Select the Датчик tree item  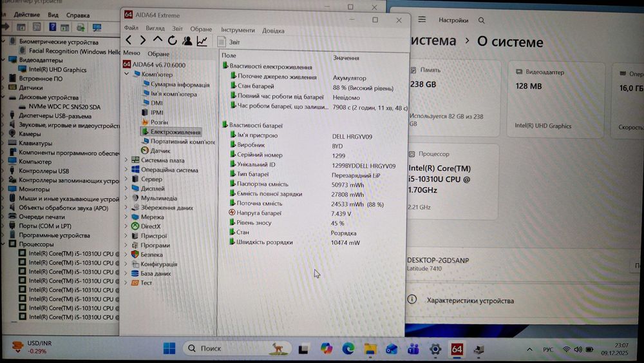[x=156, y=151]
